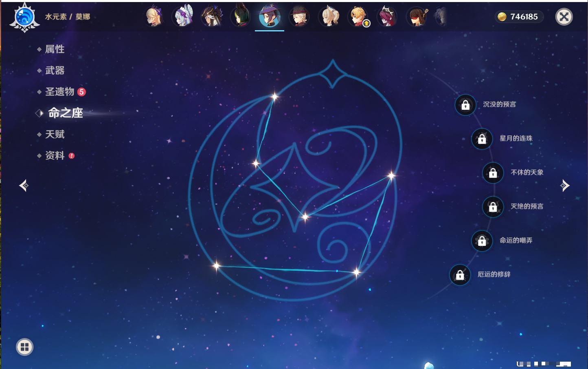The width and height of the screenshot is (588, 369).
Task: Click the 星月的连珠 constellation label
Action: click(x=516, y=138)
